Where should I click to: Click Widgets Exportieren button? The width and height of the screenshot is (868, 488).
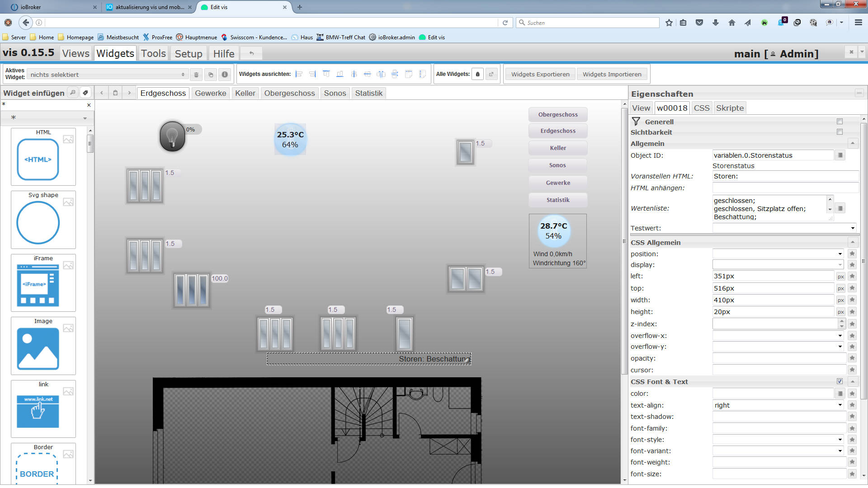point(540,74)
